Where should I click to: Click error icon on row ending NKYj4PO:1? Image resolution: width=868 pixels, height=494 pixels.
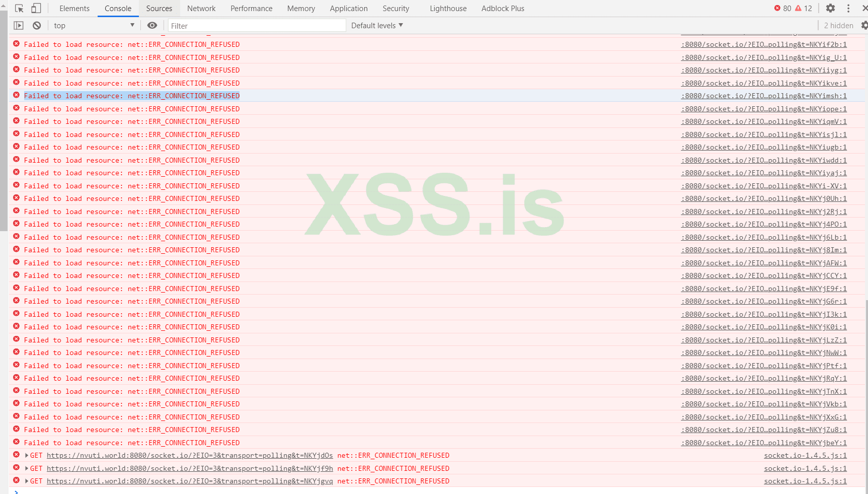(17, 224)
